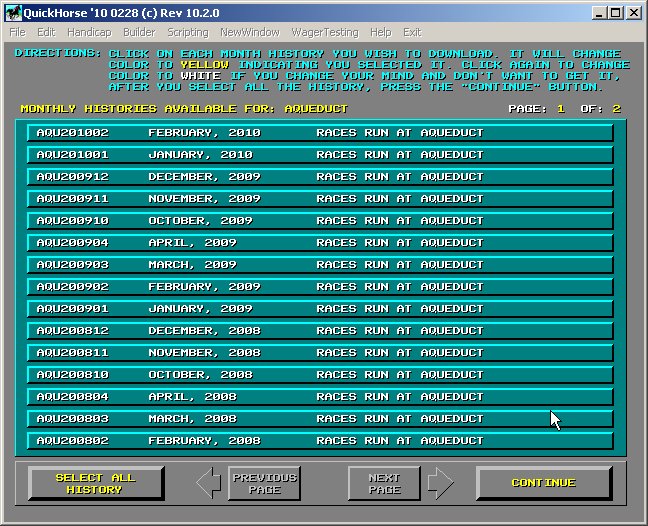Go to the Next Page button

pos(384,484)
